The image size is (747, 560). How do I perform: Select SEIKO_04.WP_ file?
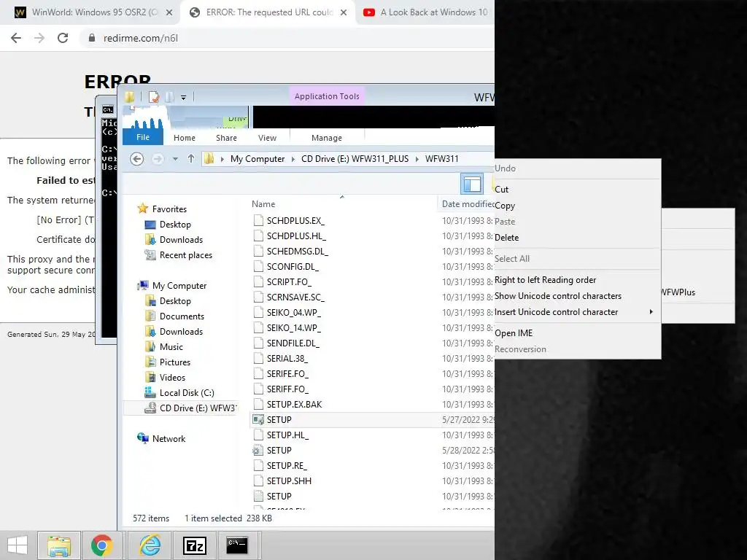[293, 312]
